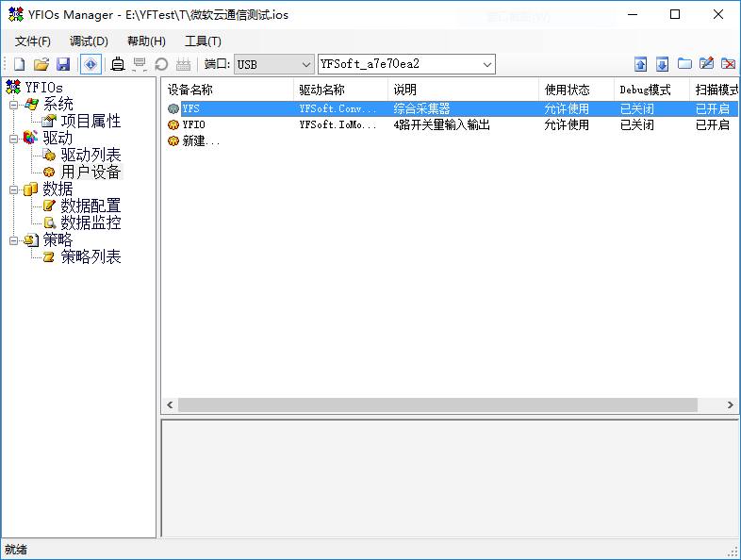Click the 就绪 status bar text
Viewport: 741px width, 560px height.
(16, 550)
